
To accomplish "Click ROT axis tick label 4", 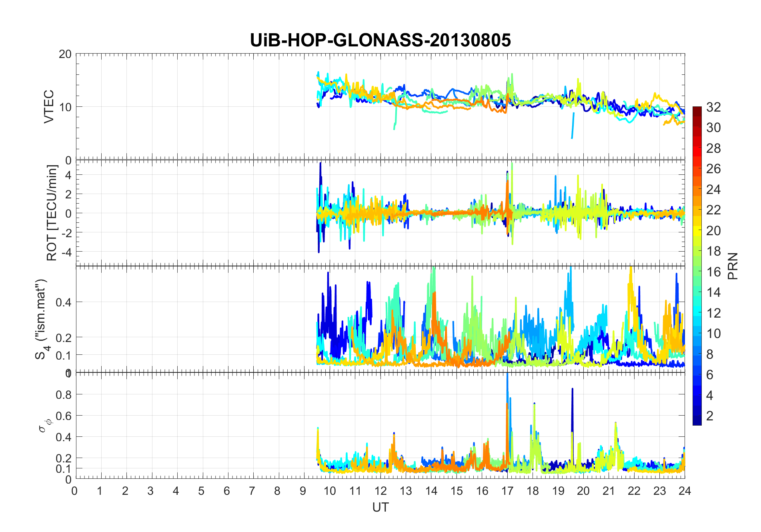I will (68, 175).
